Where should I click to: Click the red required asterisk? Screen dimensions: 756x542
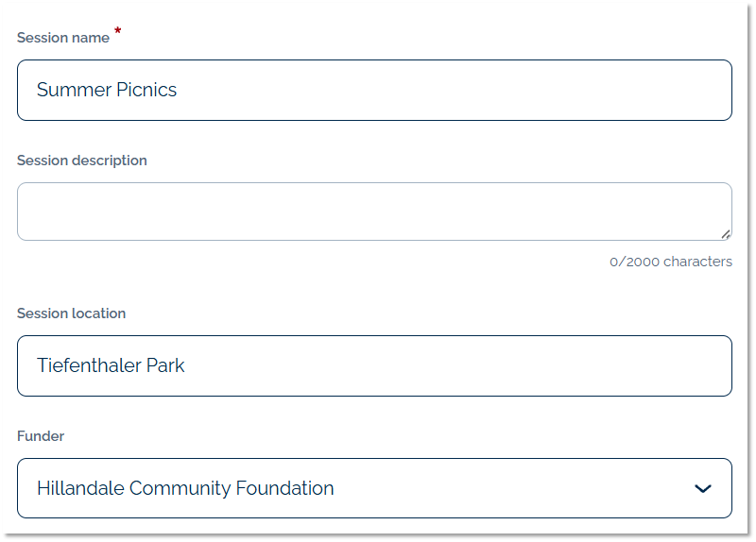pos(118,33)
